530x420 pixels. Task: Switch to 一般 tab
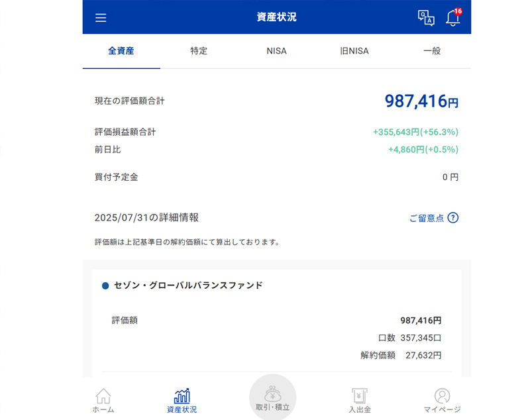(432, 51)
